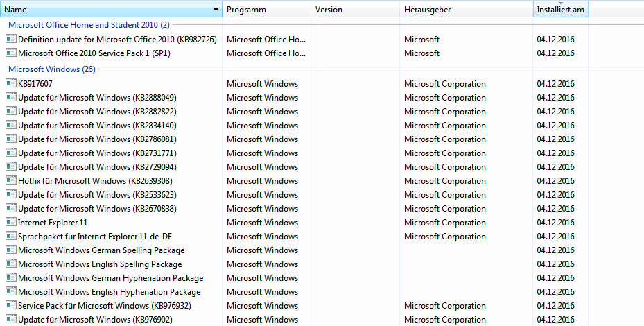644x326 pixels.
Task: Collapse the Microsoft Windows (26) group
Action: [x=52, y=69]
